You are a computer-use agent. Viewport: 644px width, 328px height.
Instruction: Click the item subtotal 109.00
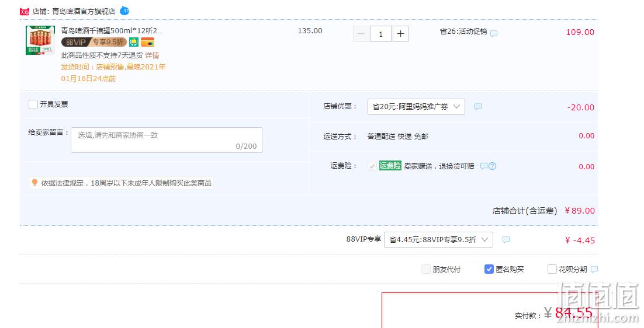[580, 32]
